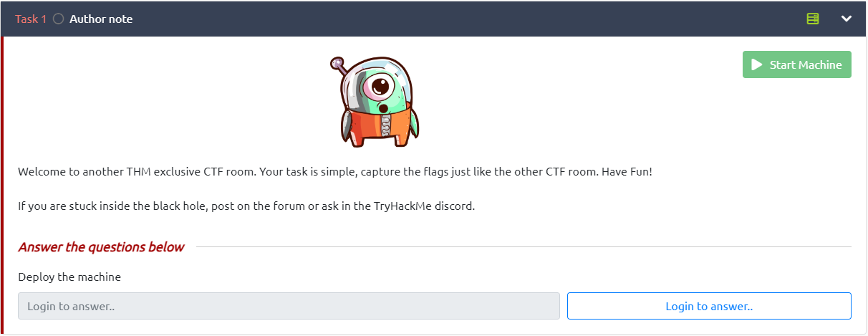Screen dimensions: 868x336
Task: Click the outlined Login to answer button
Action: 709,306
